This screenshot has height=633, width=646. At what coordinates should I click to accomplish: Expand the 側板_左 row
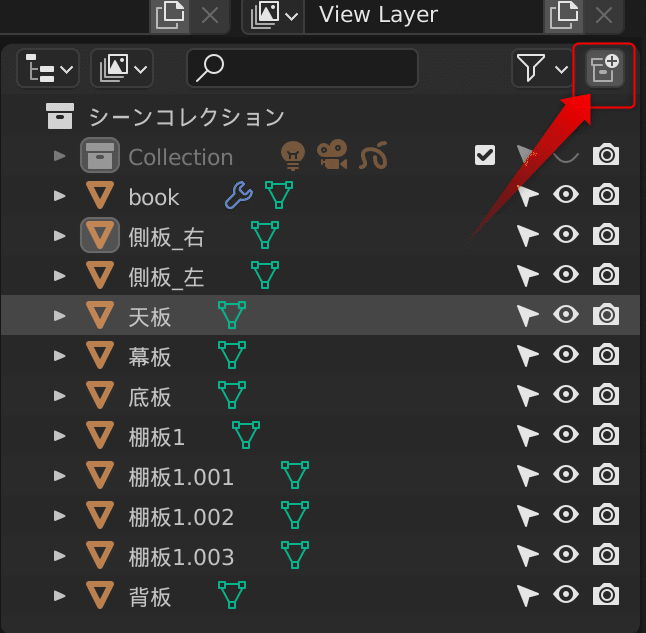[60, 276]
